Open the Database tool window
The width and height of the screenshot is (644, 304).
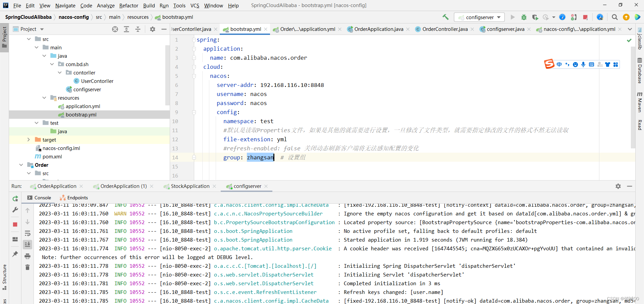(x=640, y=70)
